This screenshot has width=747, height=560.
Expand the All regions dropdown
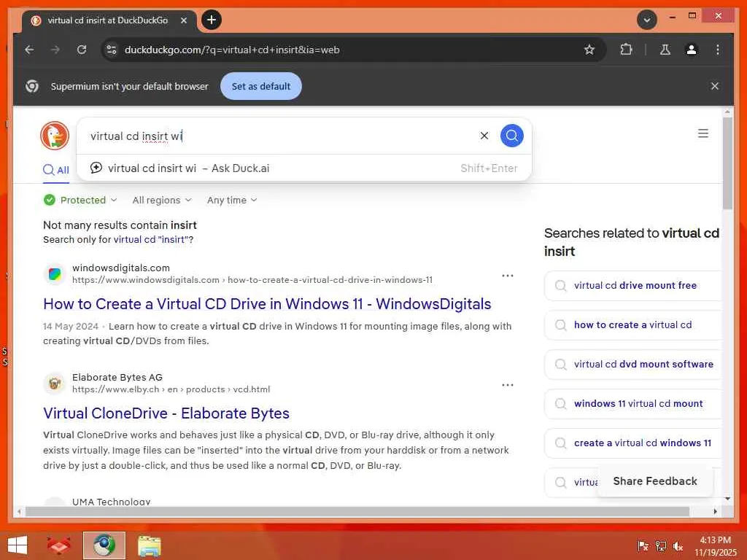(x=162, y=200)
